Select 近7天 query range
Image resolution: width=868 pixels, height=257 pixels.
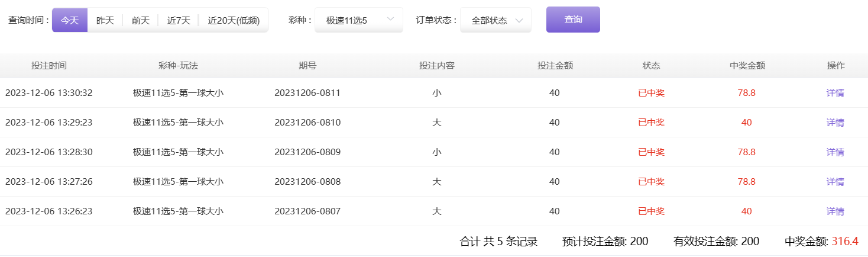pos(179,20)
